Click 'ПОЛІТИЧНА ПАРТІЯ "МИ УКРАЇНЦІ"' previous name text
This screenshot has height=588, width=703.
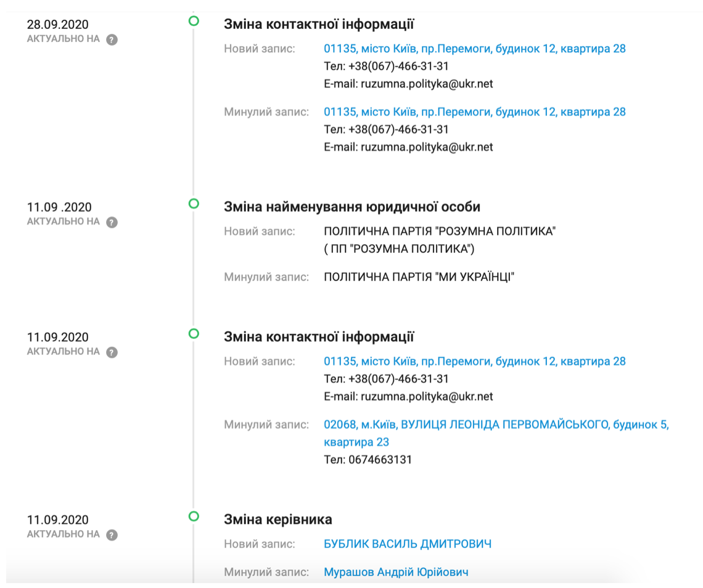(419, 277)
